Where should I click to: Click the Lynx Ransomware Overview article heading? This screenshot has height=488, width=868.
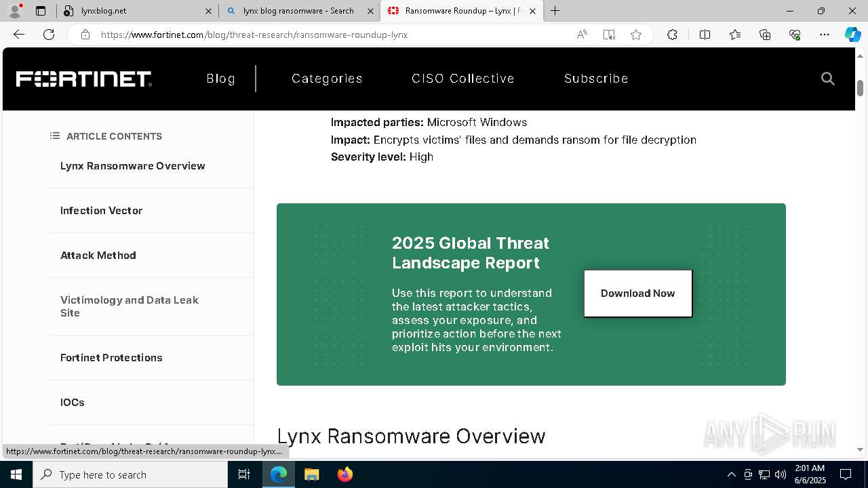tap(411, 436)
